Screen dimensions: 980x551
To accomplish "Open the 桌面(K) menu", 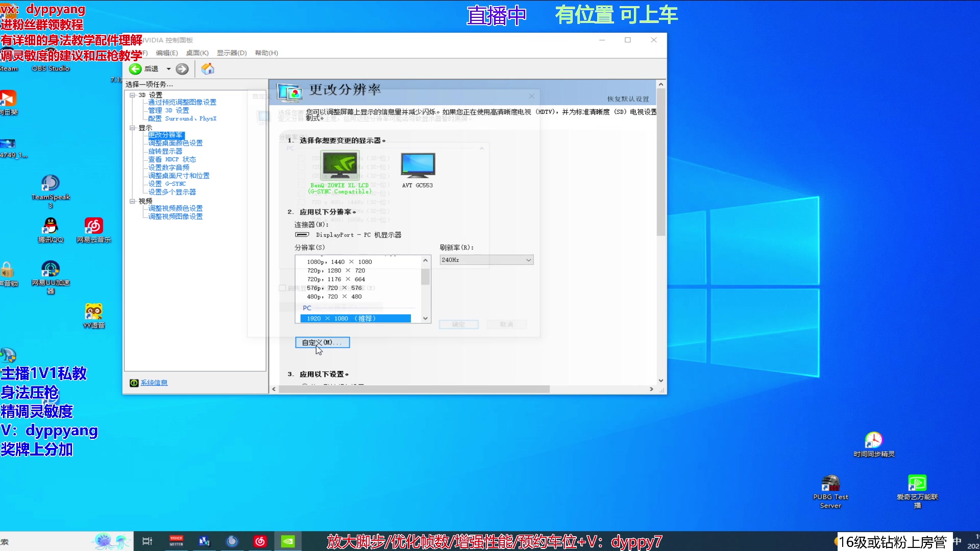I will 197,53.
